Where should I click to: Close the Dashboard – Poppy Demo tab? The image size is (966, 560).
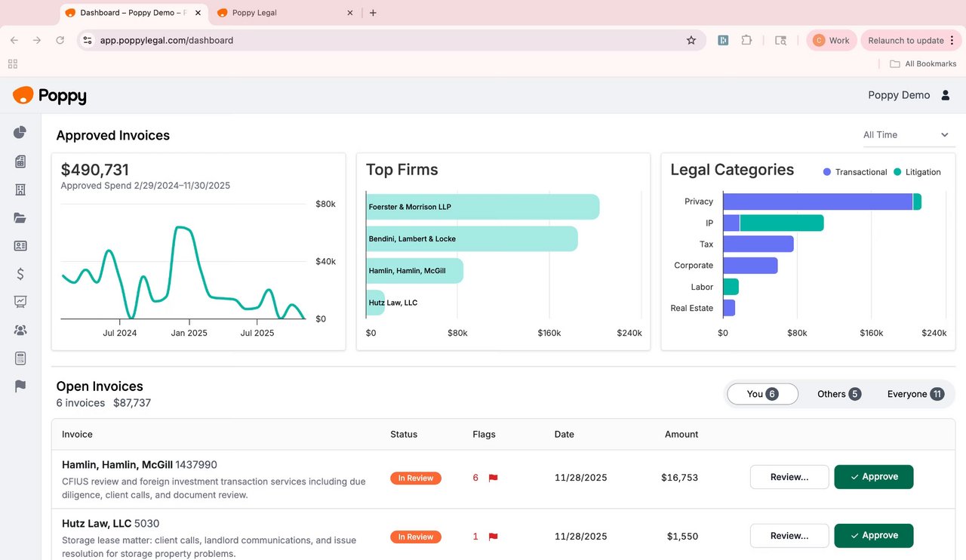tap(197, 13)
